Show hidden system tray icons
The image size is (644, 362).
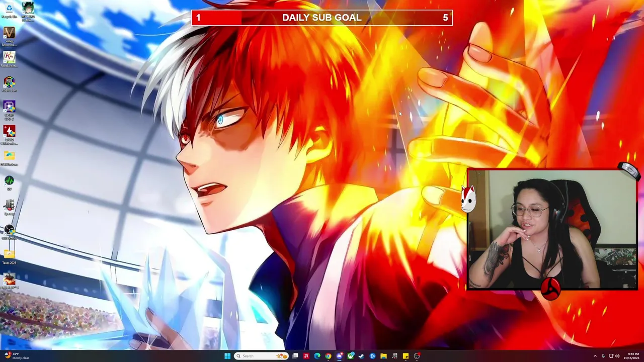coord(595,356)
